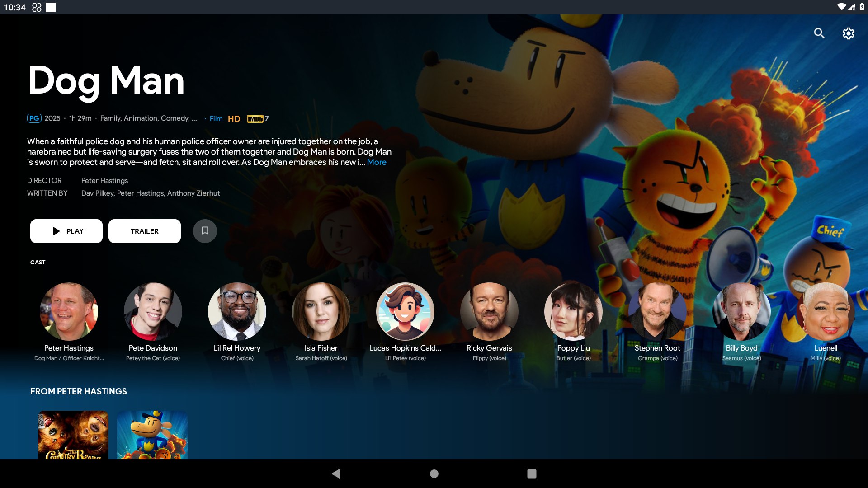Click the PG rating badge
868x488 pixels.
[x=34, y=118]
